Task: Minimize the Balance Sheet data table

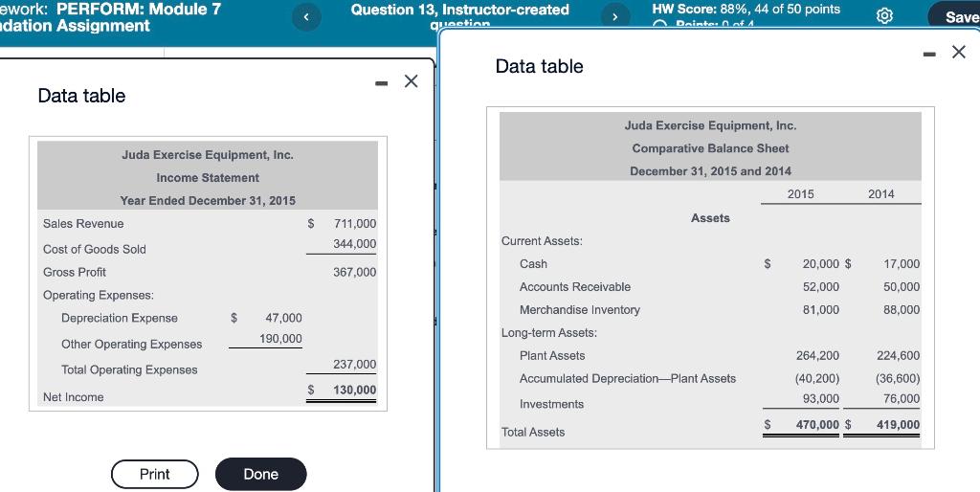Action: pyautogui.click(x=929, y=55)
